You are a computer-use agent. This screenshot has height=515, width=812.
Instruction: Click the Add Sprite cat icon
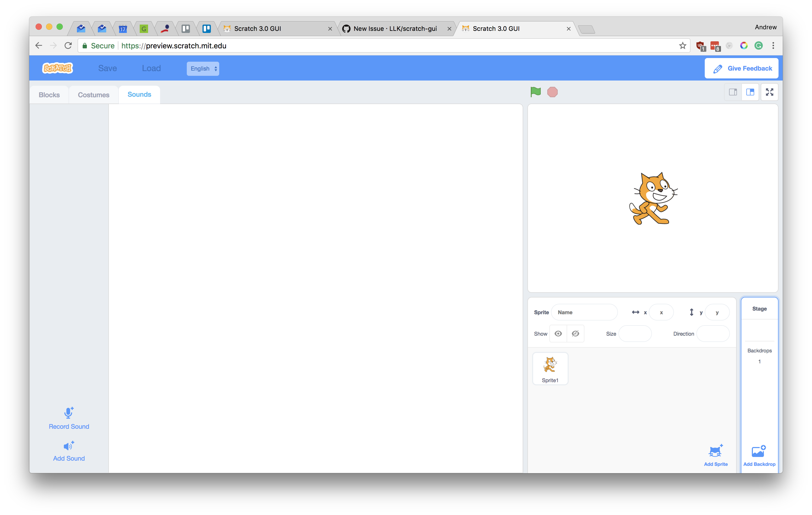(x=715, y=451)
